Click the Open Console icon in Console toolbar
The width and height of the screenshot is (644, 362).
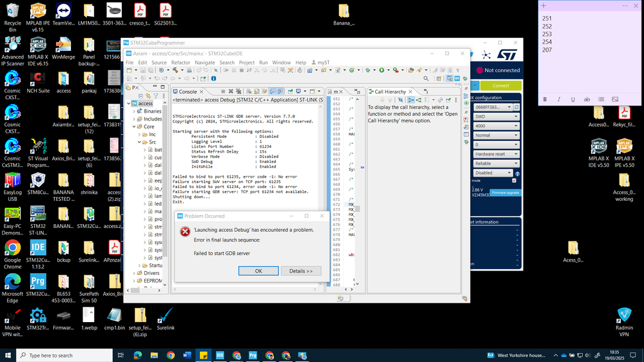(x=312, y=91)
